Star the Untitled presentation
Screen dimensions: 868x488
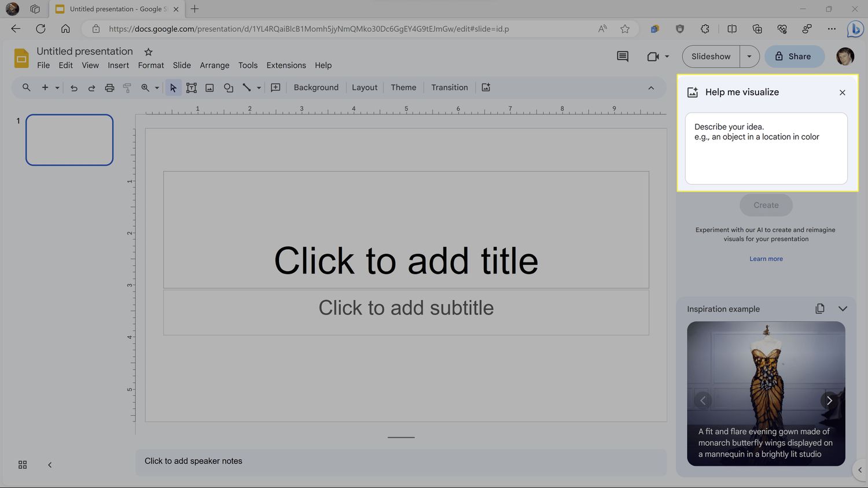tap(148, 52)
